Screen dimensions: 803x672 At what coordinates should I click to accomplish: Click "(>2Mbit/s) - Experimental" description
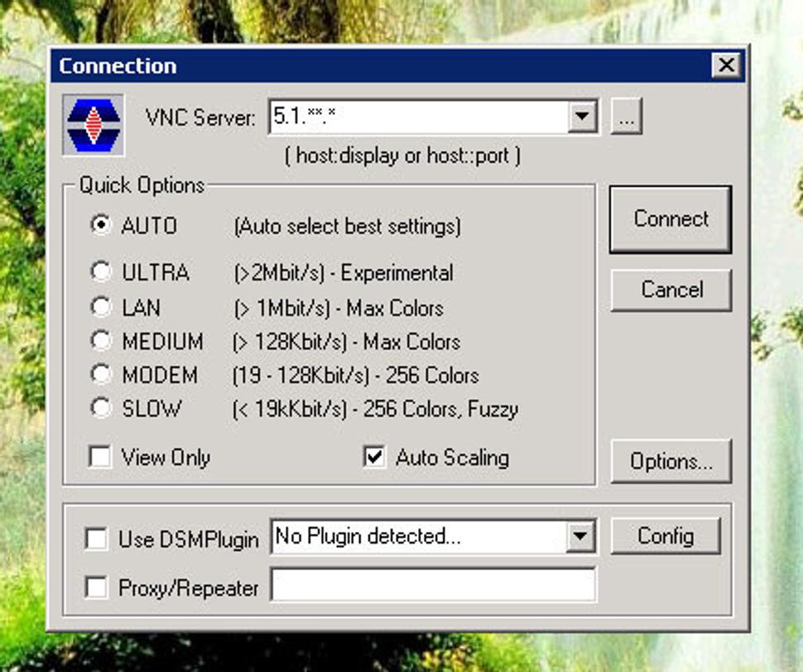tap(343, 273)
